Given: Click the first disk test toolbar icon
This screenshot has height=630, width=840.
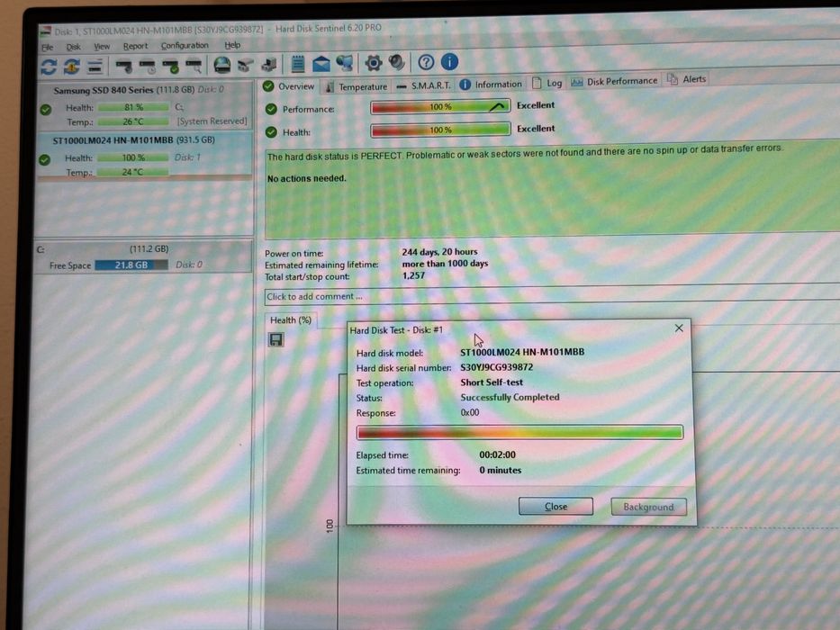Looking at the screenshot, I should tap(124, 67).
